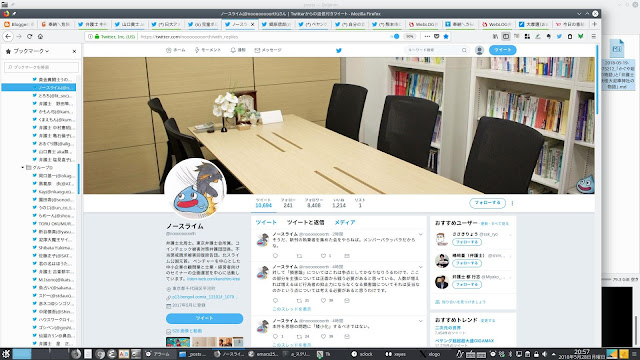Screen dimensions: 640x360
Task: Reload the page with the refresh icon
Action: (x=29, y=36)
